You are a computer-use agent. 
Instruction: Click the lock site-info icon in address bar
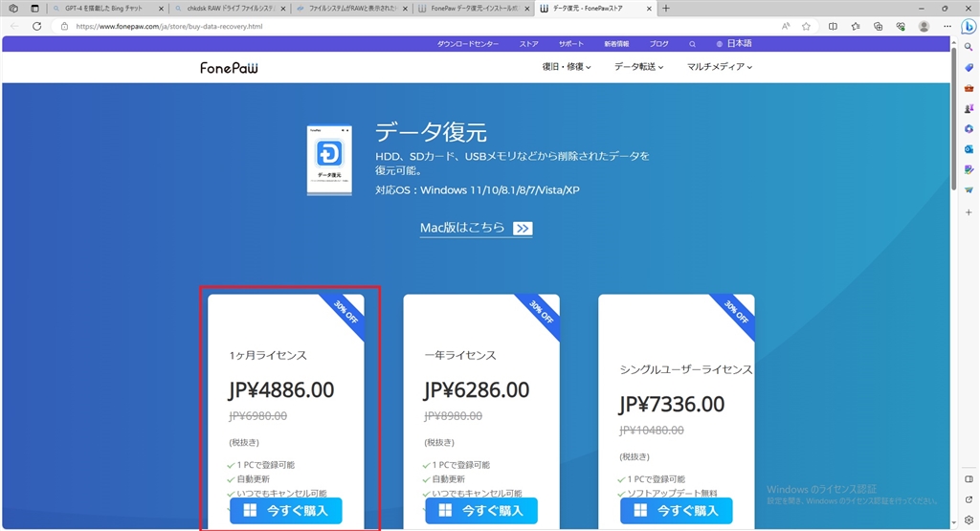(x=64, y=26)
